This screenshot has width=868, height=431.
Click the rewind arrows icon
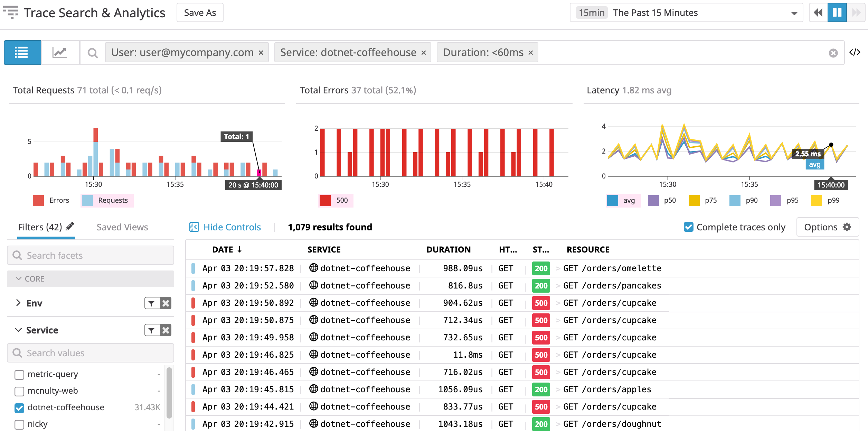[x=818, y=12]
